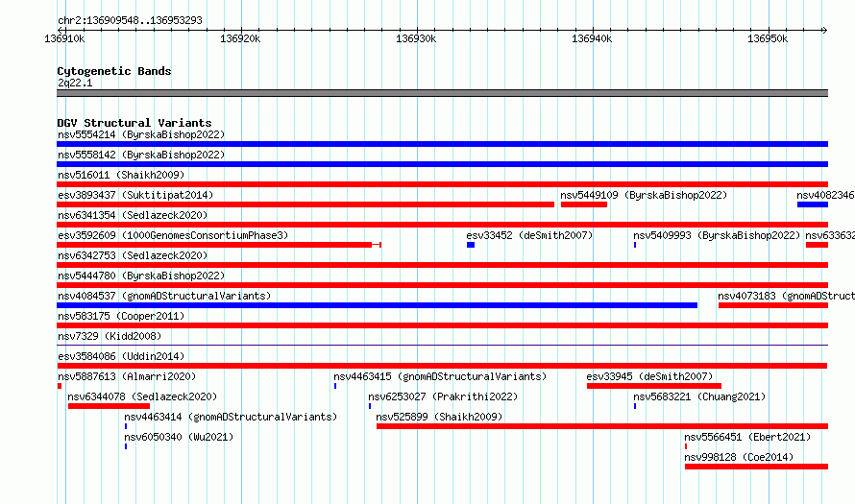855x504 pixels.
Task: Click the nsv5683221 (Chuang2021) label
Action: tap(699, 396)
